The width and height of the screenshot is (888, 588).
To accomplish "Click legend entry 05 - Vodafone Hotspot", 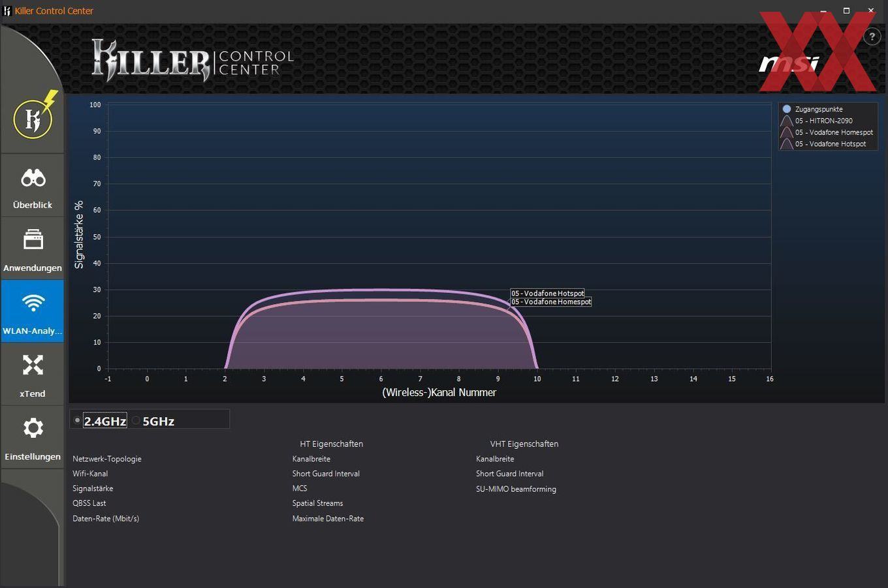I will tap(824, 144).
